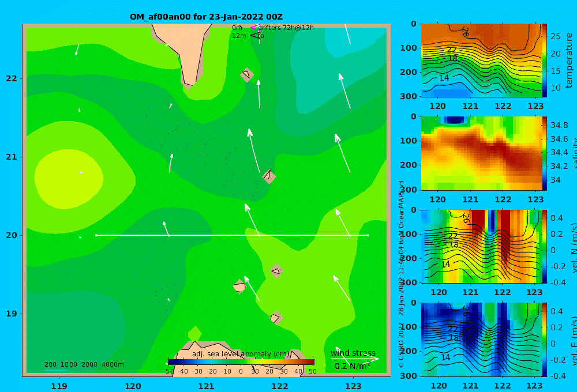Click latitude label 20 on main map
577x392 pixels.
[12, 235]
